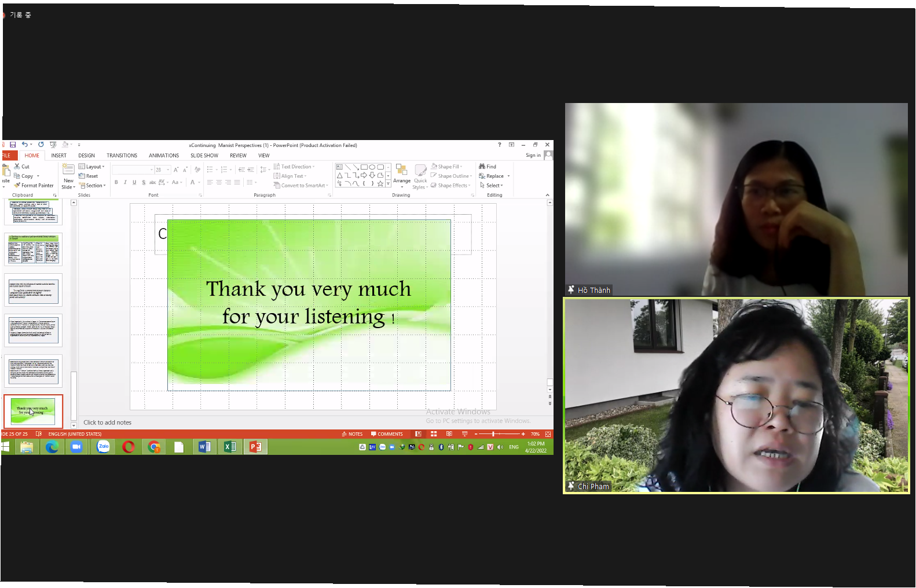Toggle the Notes pane in status bar
This screenshot has height=588, width=916.
pyautogui.click(x=352, y=434)
